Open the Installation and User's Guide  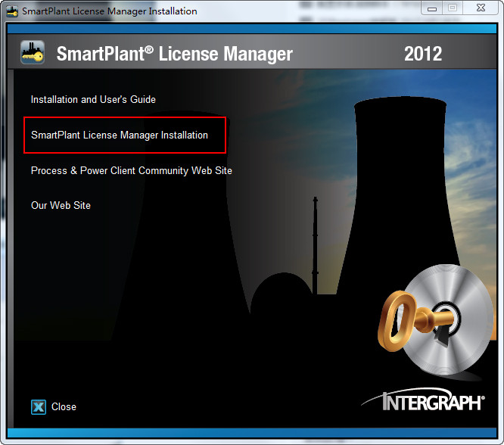coord(93,100)
